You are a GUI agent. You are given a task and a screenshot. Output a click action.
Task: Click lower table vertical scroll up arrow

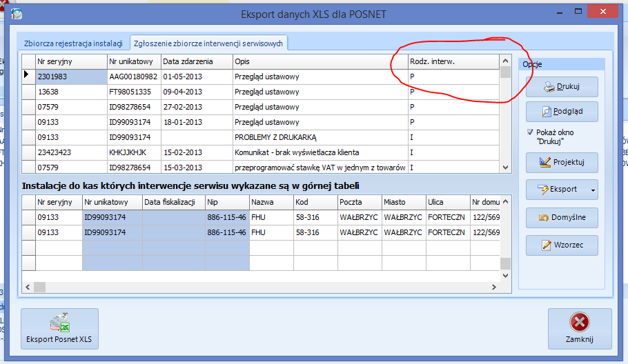505,201
